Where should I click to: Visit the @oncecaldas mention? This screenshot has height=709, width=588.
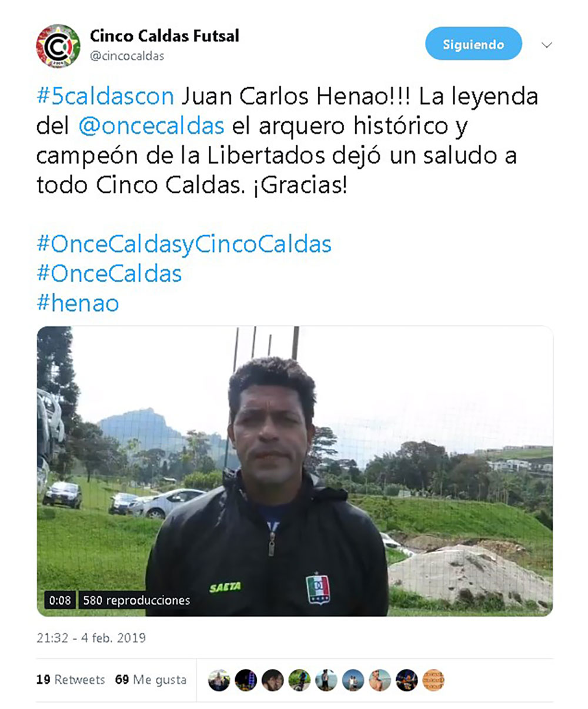tap(151, 126)
